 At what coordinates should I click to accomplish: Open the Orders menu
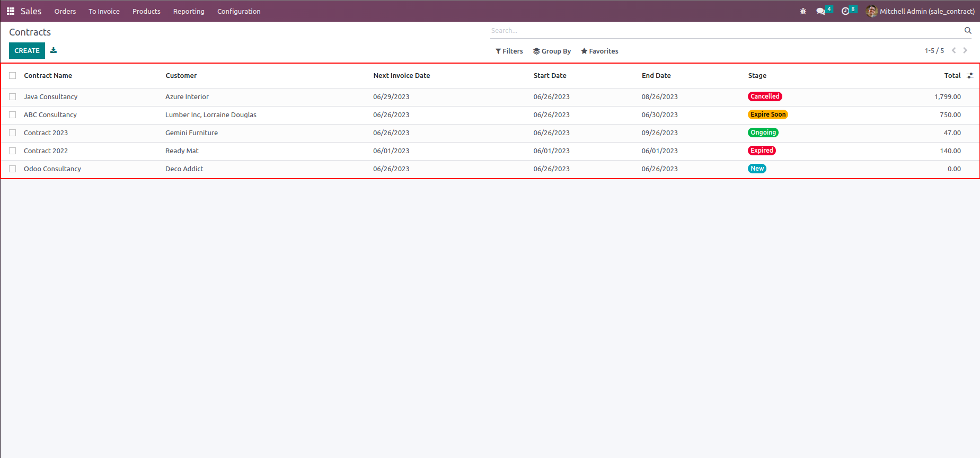65,11
